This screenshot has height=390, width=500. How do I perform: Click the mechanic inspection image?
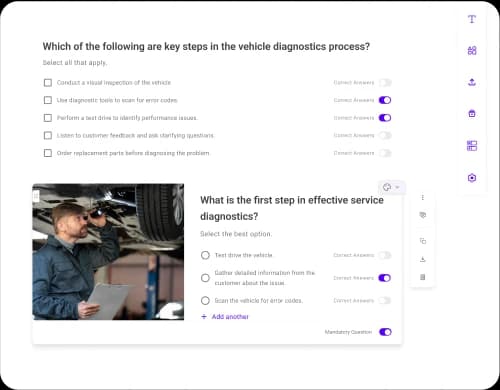tap(108, 252)
